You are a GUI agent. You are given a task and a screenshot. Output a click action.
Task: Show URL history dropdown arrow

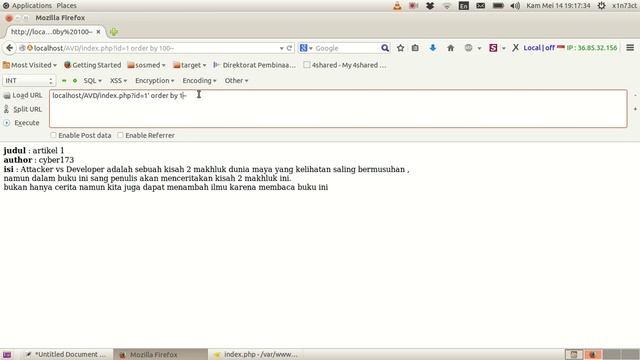(281, 48)
